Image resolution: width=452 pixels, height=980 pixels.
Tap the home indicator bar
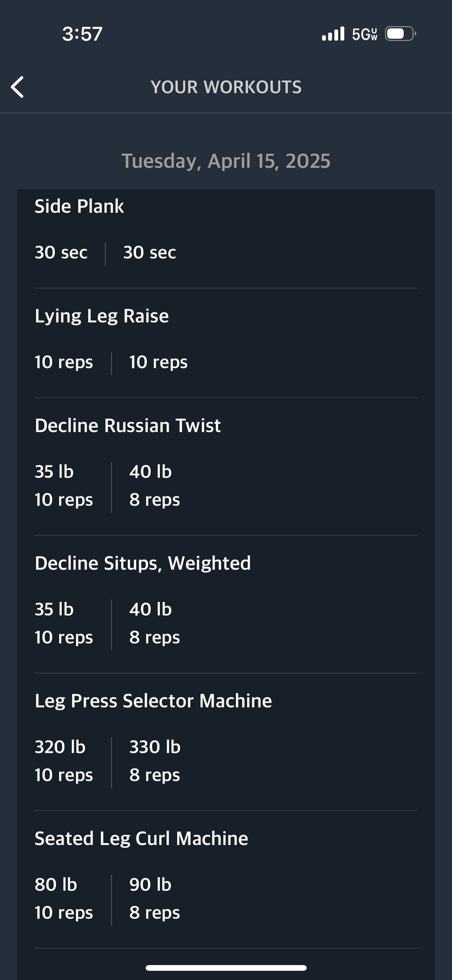click(226, 968)
